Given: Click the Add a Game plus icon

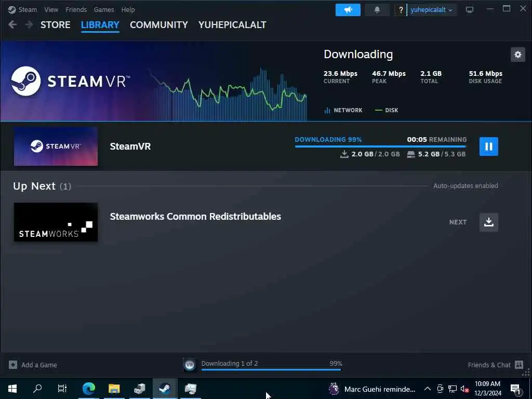Looking at the screenshot, I should pyautogui.click(x=13, y=365).
